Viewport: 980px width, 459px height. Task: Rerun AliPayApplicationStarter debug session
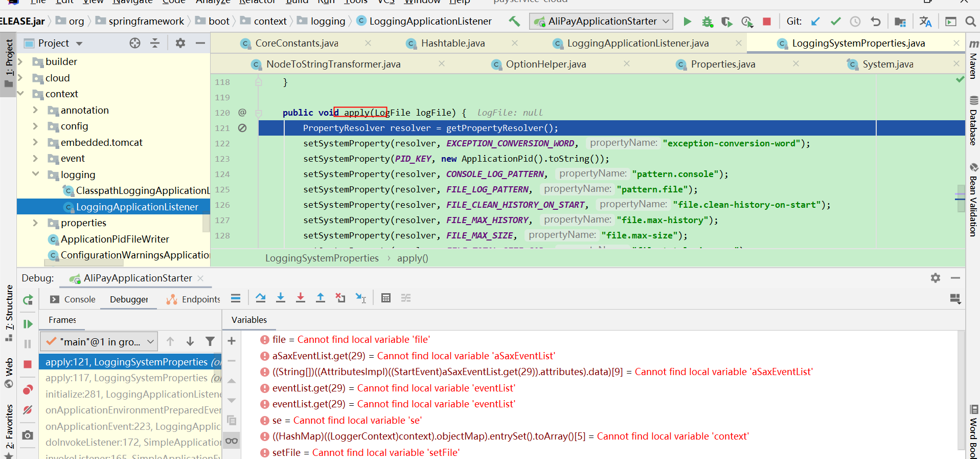[28, 300]
